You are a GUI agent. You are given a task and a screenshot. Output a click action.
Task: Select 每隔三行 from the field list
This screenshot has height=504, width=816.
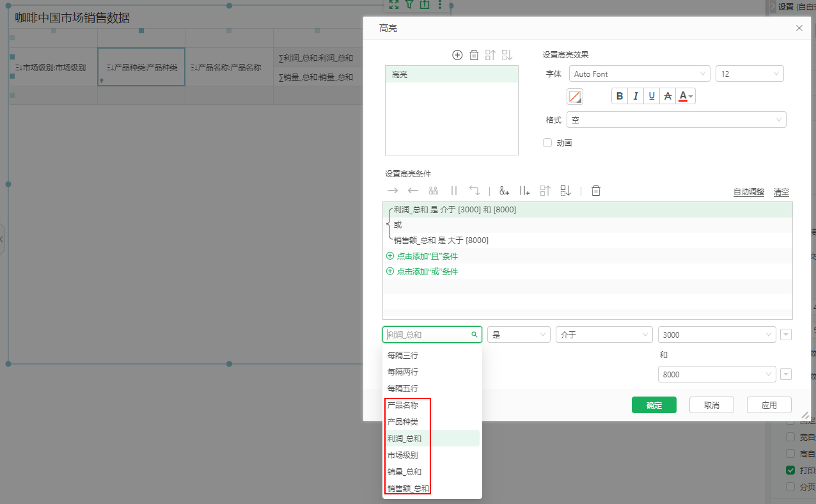(x=432, y=355)
